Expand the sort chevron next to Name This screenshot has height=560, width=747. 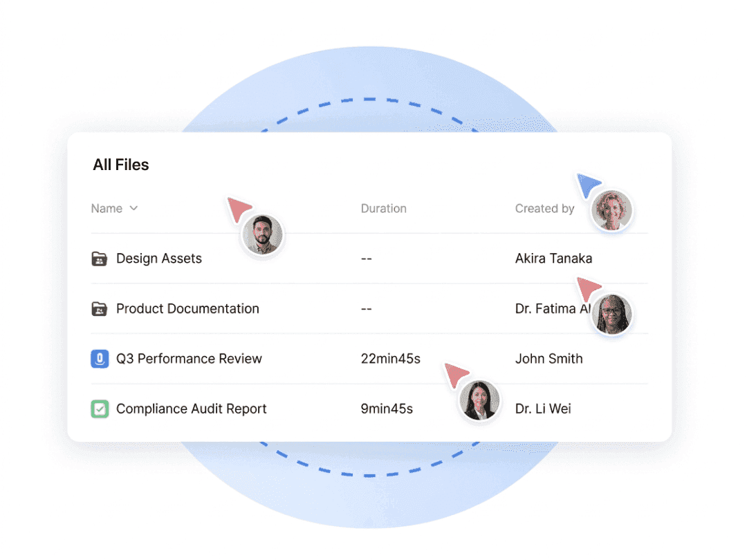(134, 208)
